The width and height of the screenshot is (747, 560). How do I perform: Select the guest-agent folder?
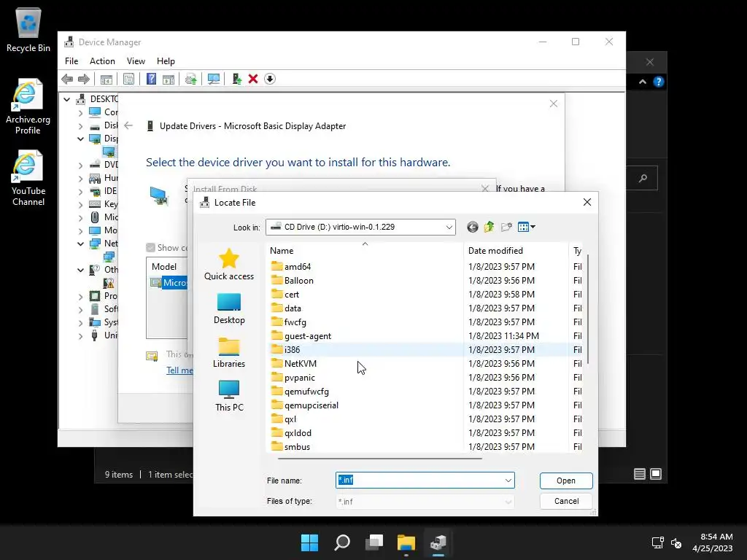[x=307, y=335]
